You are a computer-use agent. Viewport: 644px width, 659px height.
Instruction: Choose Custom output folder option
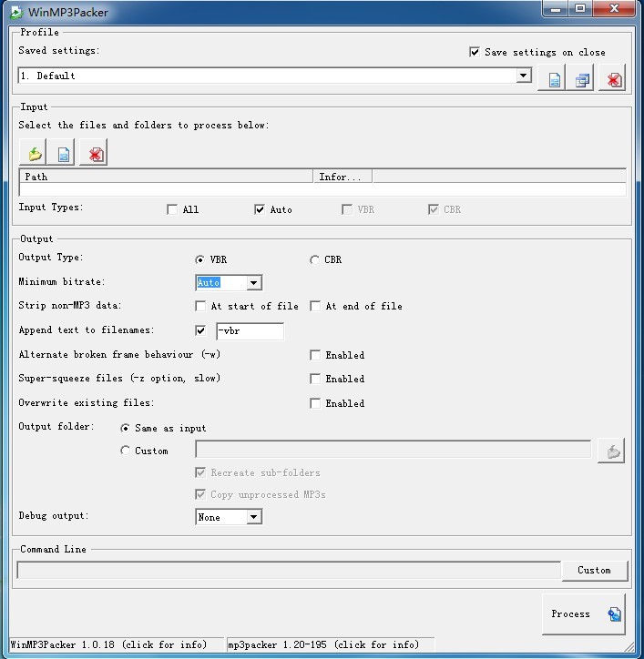[x=126, y=451]
